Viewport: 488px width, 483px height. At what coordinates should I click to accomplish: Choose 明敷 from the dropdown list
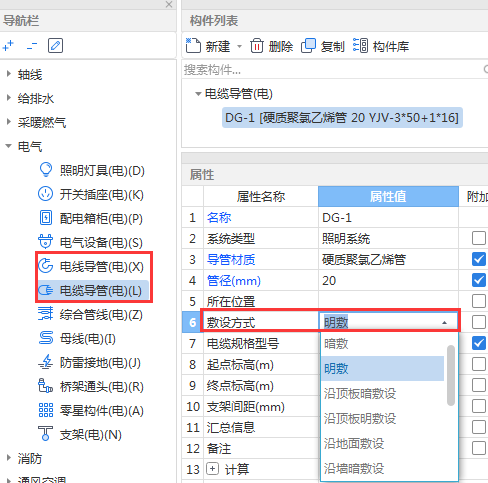tap(382, 368)
